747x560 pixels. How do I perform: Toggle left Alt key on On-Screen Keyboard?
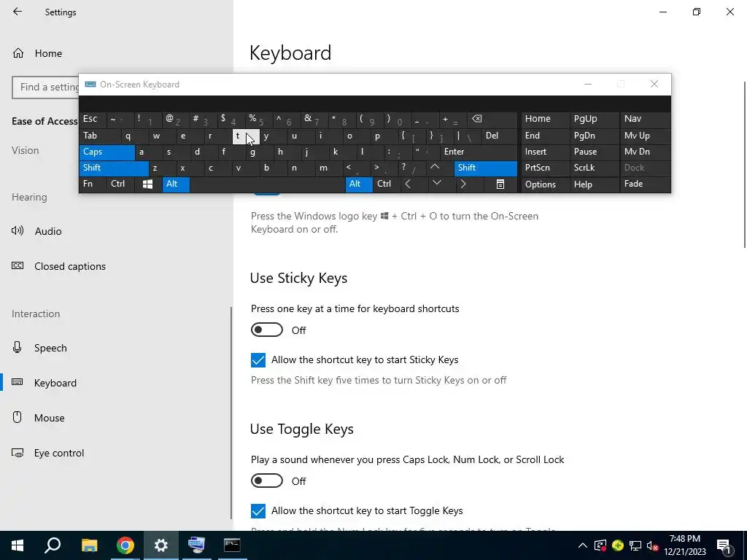(176, 184)
